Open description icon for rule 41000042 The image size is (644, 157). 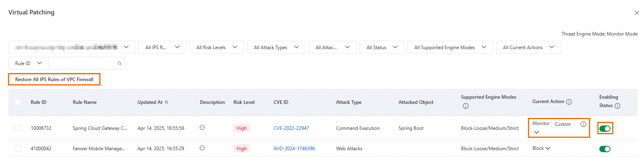(202, 148)
